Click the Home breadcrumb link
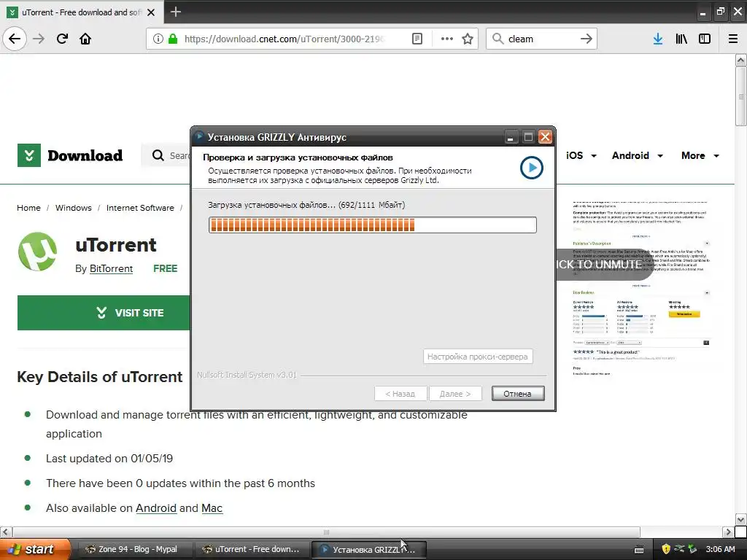 (x=28, y=208)
